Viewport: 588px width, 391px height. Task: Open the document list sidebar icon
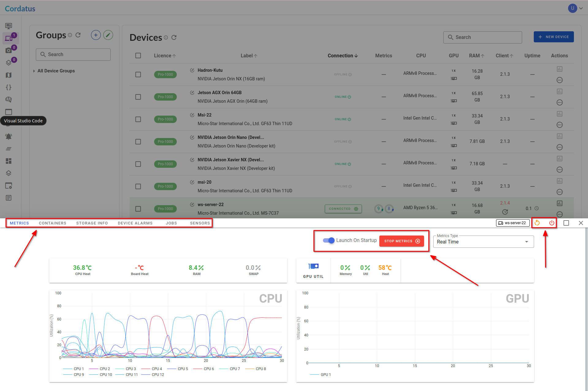pos(9,198)
